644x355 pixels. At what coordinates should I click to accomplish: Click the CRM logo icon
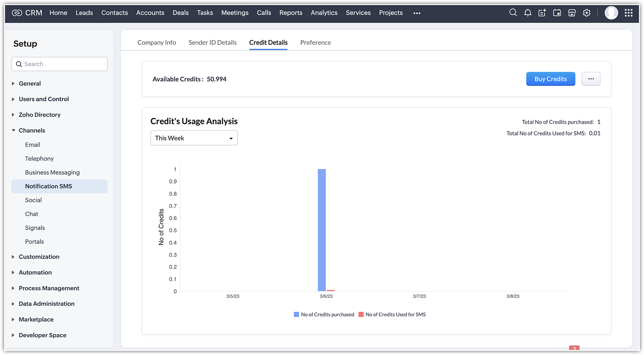17,13
